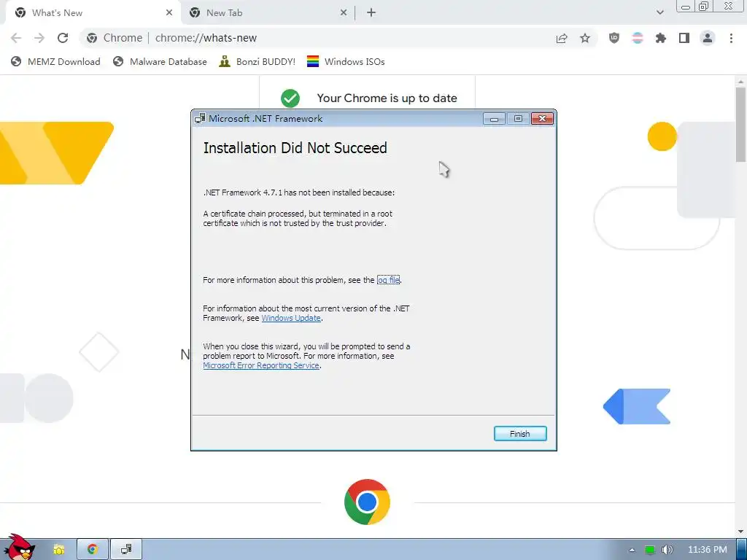This screenshot has height=560, width=747.
Task: Click "Installation Did Not Succeed" heading
Action: (295, 148)
